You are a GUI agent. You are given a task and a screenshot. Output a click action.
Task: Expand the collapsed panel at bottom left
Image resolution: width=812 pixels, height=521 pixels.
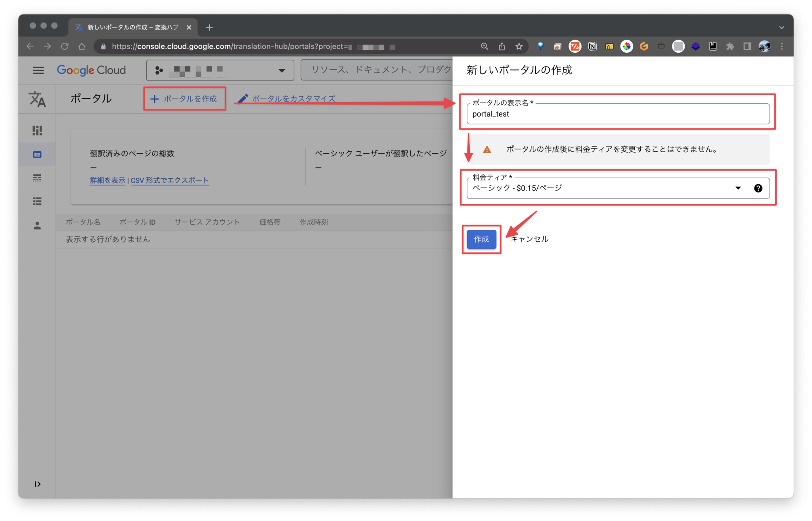[38, 484]
